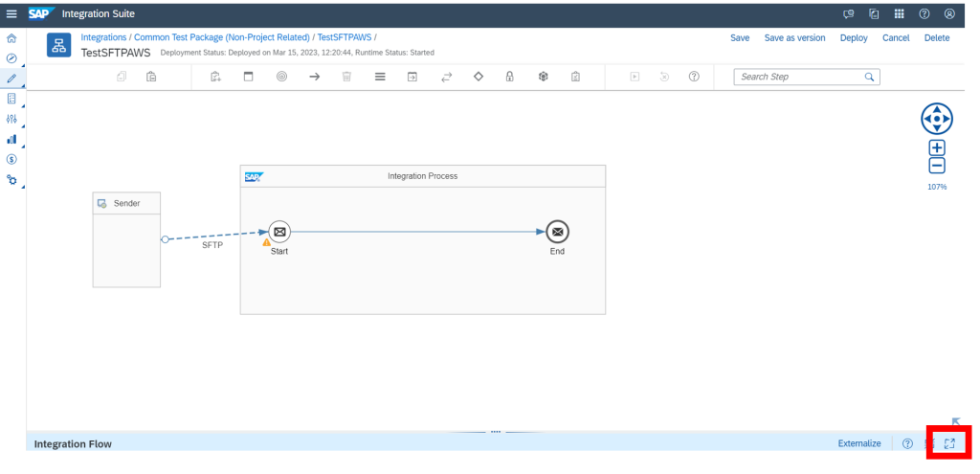Click the arrow icon above the property panel
Viewport: 980px width, 474px height.
(x=956, y=422)
